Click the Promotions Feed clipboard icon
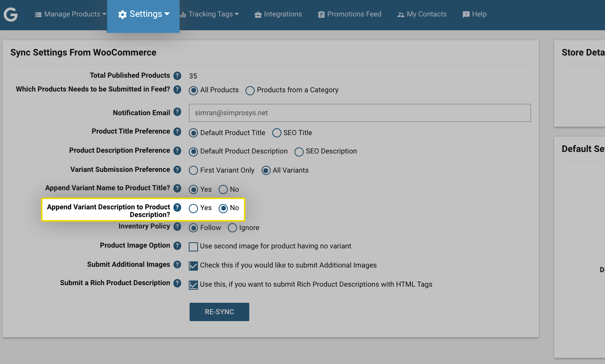Screen dimensions: 605x364 click(321, 15)
